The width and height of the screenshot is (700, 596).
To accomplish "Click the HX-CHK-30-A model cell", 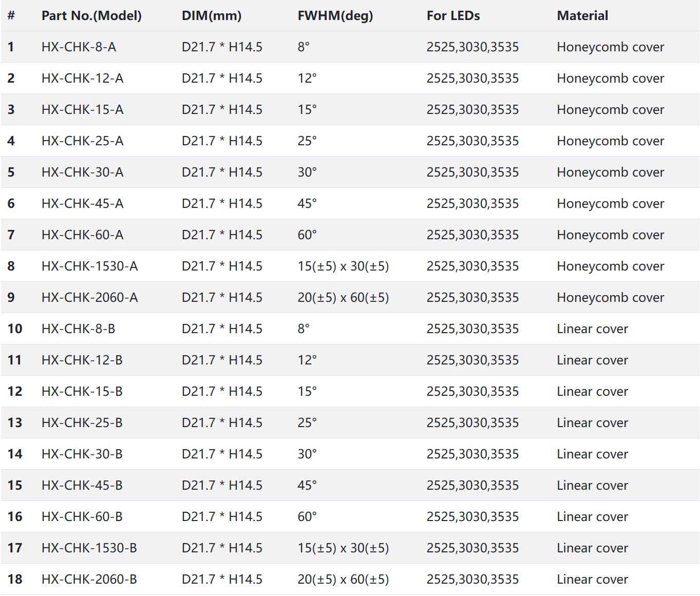I will pyautogui.click(x=82, y=172).
